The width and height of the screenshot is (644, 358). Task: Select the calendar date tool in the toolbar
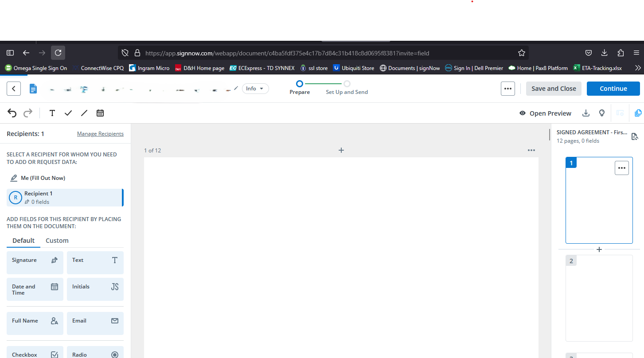pos(100,113)
